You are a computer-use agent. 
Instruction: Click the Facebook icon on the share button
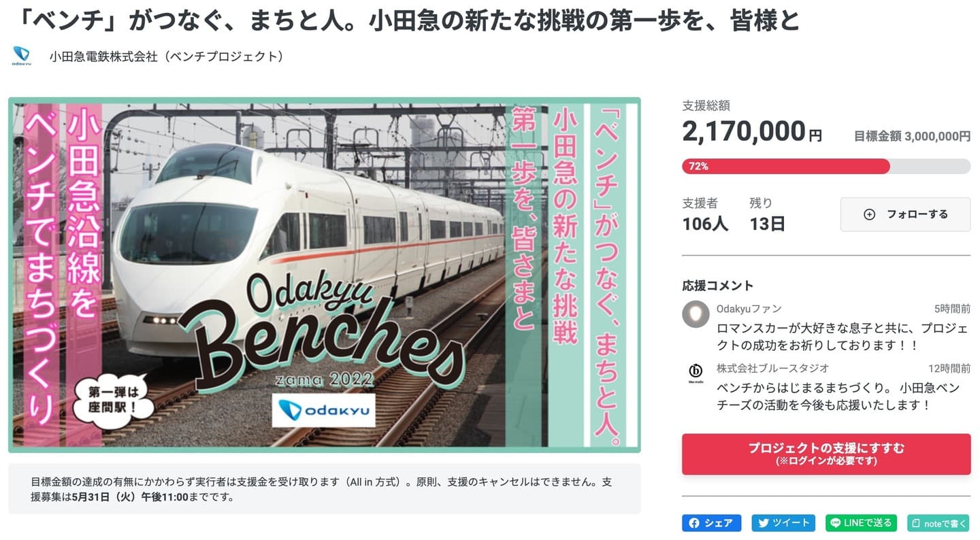695,523
